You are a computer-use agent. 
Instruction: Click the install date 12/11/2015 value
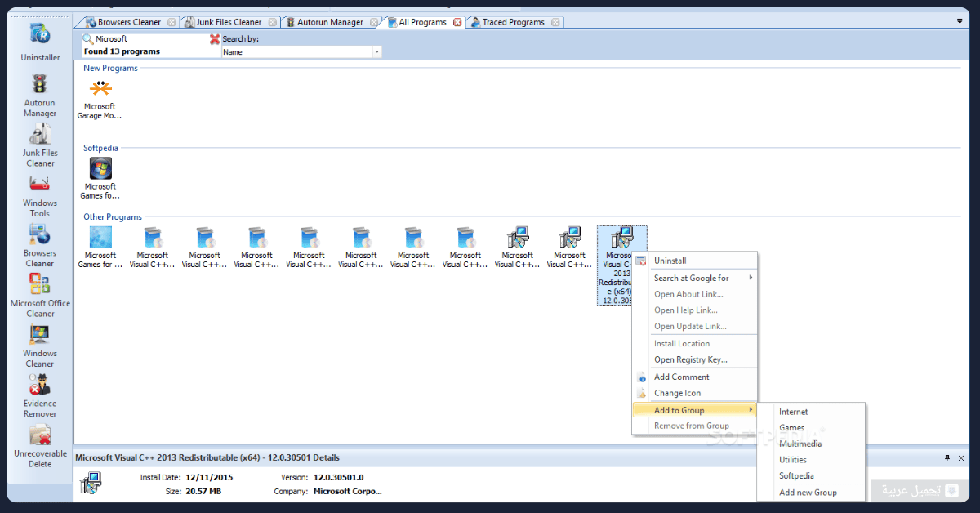click(x=209, y=477)
